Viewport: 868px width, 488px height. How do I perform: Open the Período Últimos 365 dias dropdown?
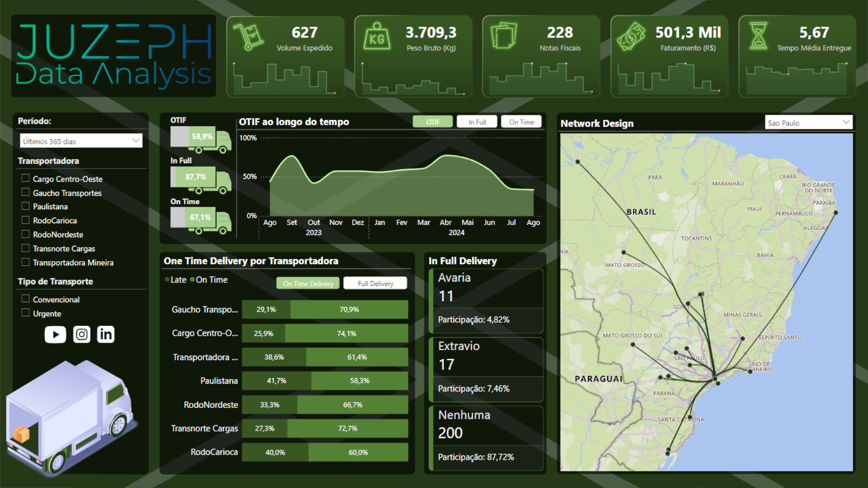[x=81, y=141]
